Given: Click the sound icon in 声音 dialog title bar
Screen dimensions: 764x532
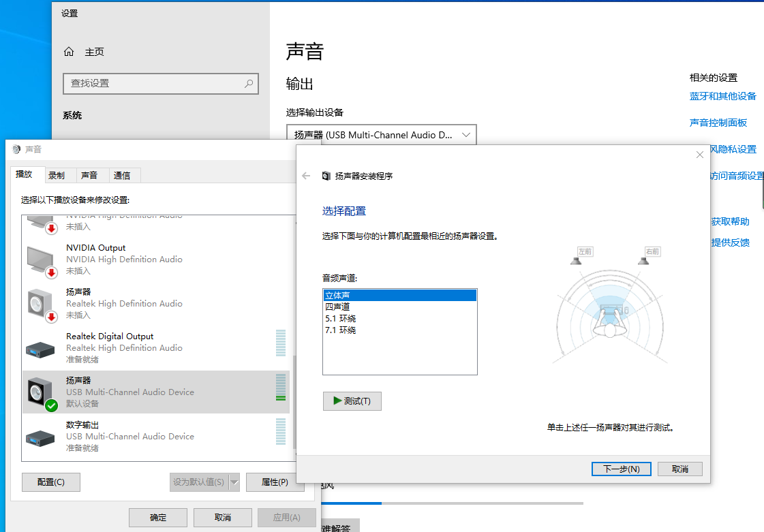Looking at the screenshot, I should click(16, 150).
